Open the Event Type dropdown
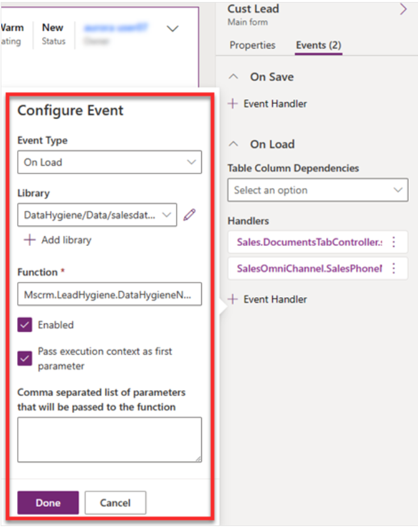418x532 pixels. pos(110,162)
